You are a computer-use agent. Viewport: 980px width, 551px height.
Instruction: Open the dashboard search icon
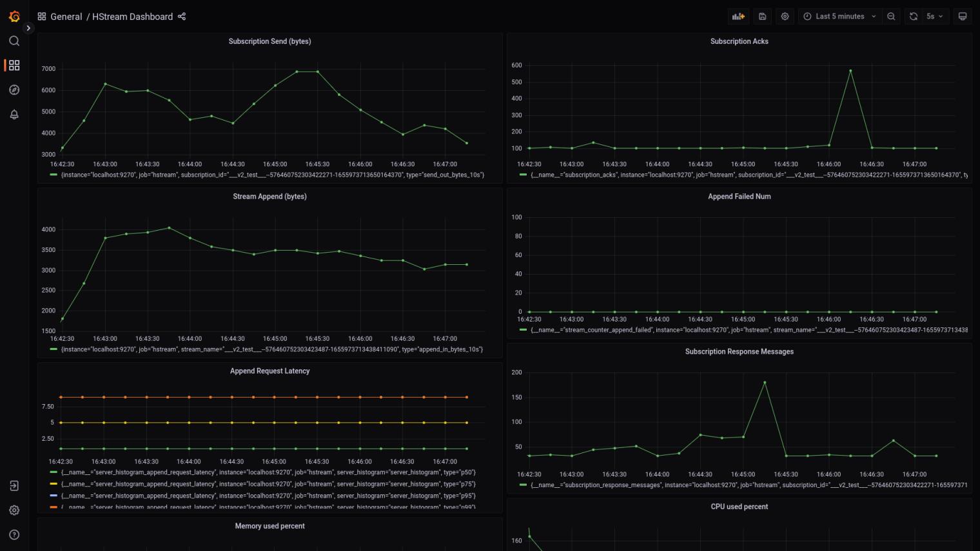(14, 41)
